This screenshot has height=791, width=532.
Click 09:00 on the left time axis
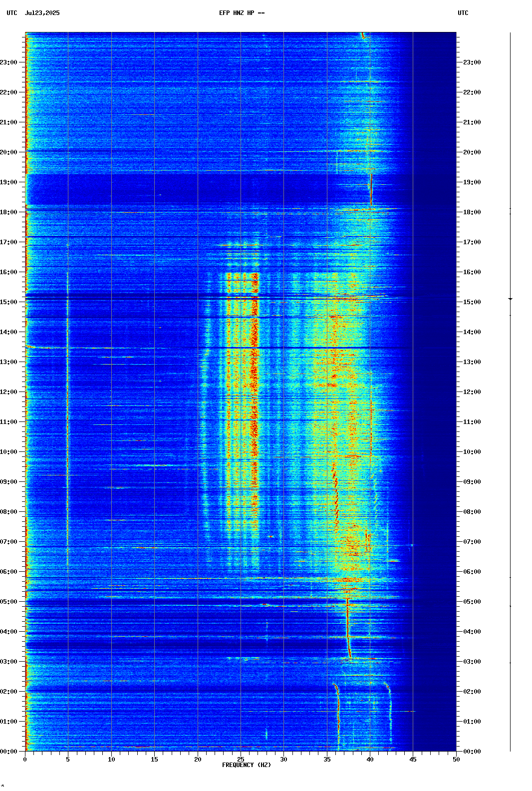pyautogui.click(x=8, y=482)
